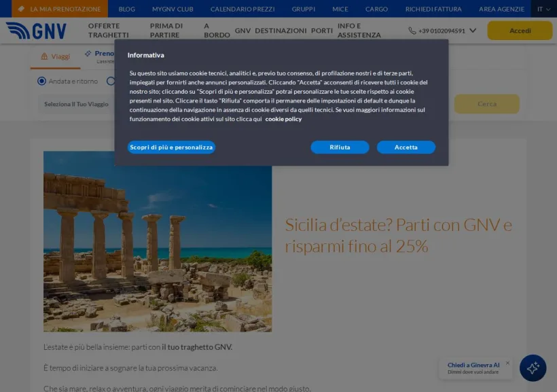This screenshot has width=557, height=392.
Task: Open La Mia Prenotazione
Action: click(60, 9)
